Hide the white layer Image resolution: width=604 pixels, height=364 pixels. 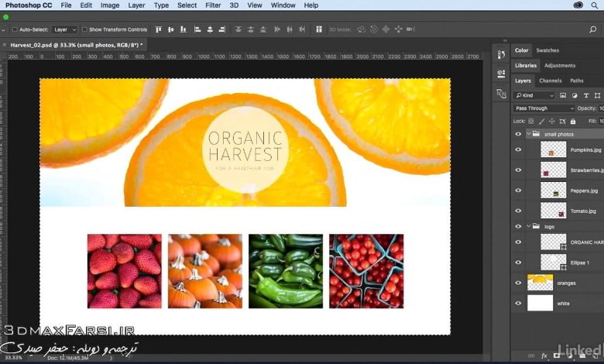tap(518, 303)
